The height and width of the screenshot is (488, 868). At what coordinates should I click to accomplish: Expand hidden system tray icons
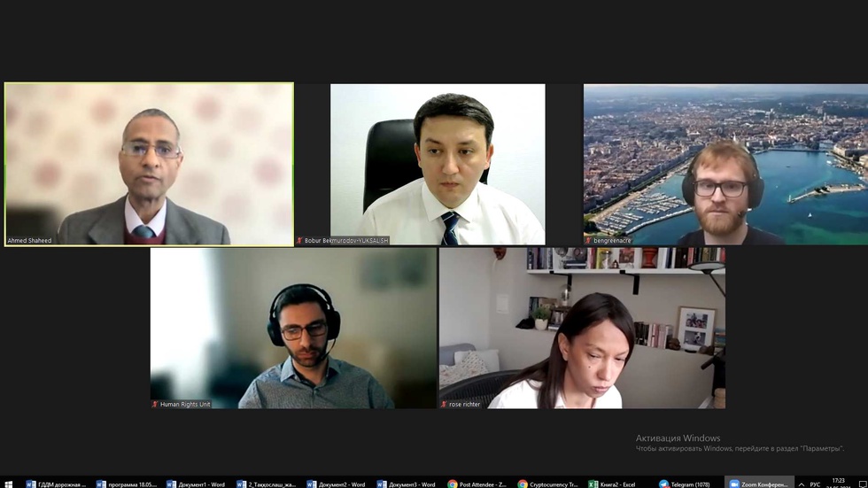(802, 484)
